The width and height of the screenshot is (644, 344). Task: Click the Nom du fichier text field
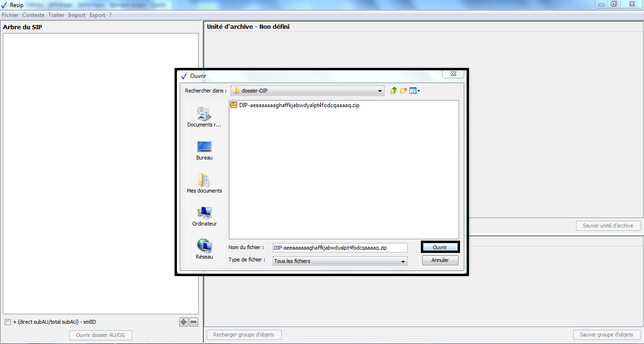[340, 248]
